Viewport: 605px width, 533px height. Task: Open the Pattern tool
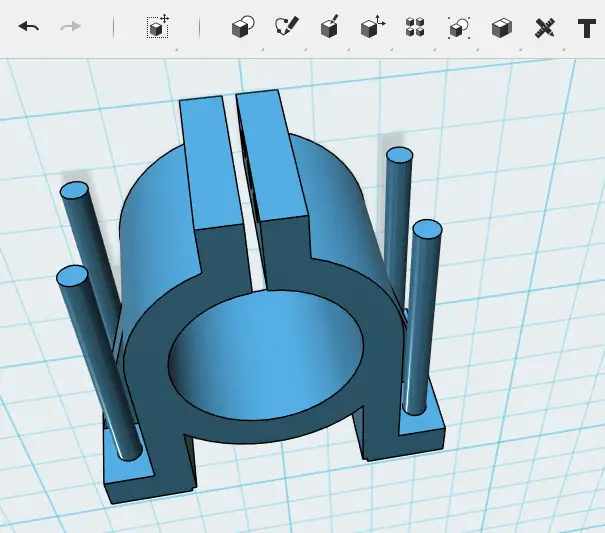click(415, 27)
